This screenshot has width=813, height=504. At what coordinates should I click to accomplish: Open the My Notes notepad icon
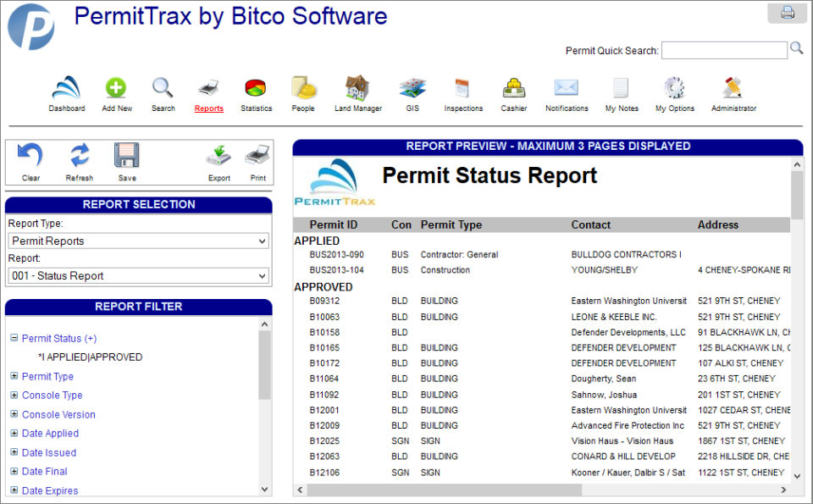click(621, 87)
